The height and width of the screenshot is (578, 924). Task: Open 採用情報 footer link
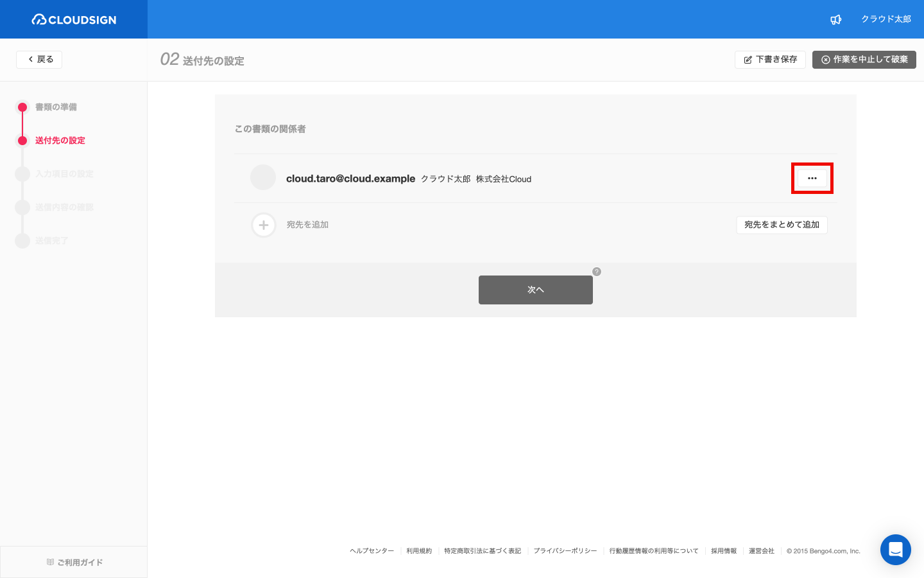click(x=724, y=551)
